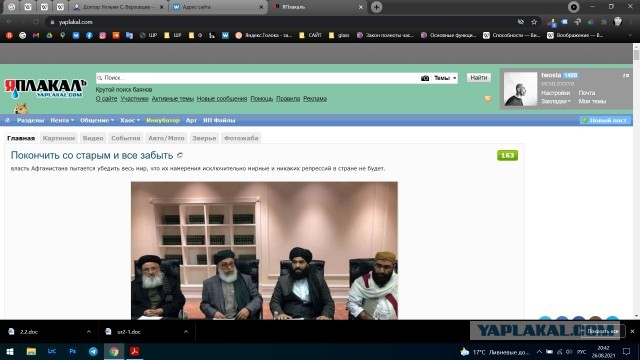This screenshot has width=640, height=360.
Task: Open Chrome extensions puzzle icon
Action: click(x=604, y=22)
